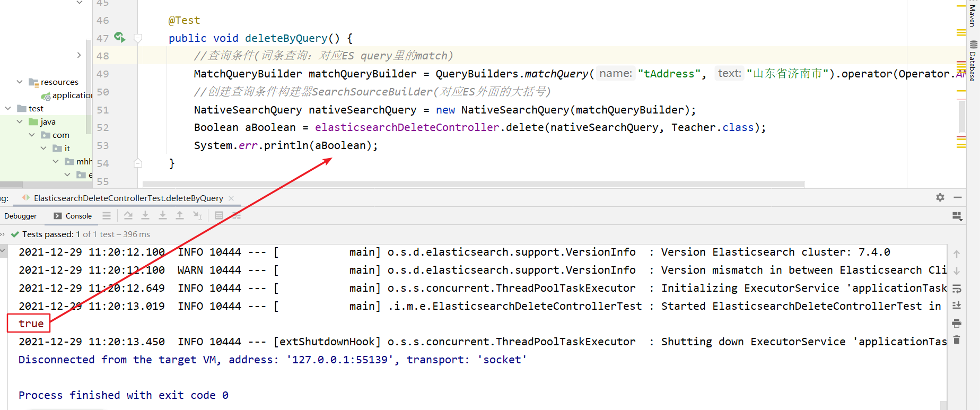Collapse the mhh package node

coord(56,161)
